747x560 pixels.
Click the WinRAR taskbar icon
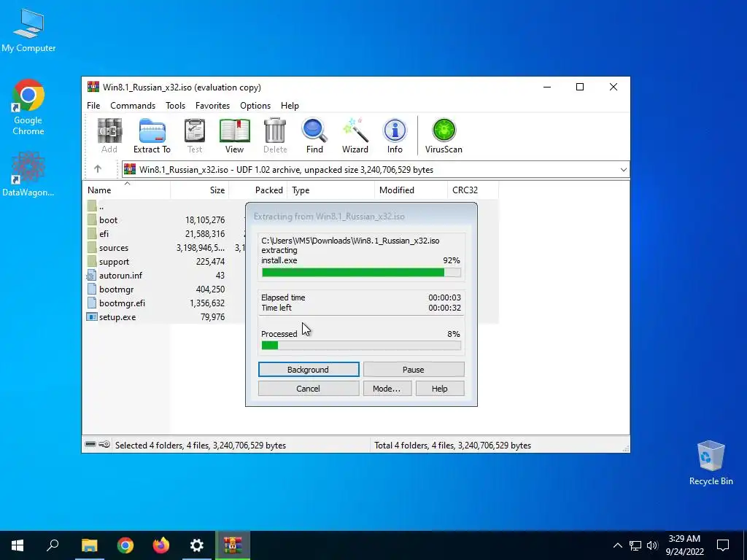click(x=233, y=545)
